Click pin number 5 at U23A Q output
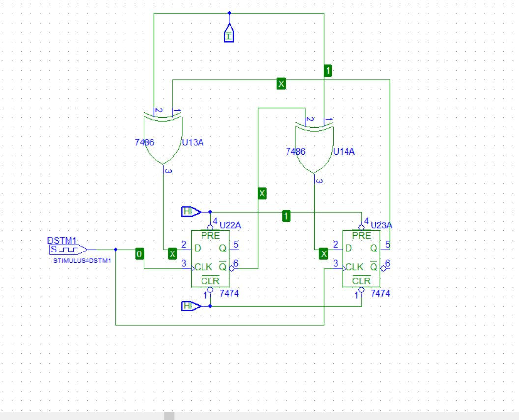The width and height of the screenshot is (519, 420). tap(388, 245)
